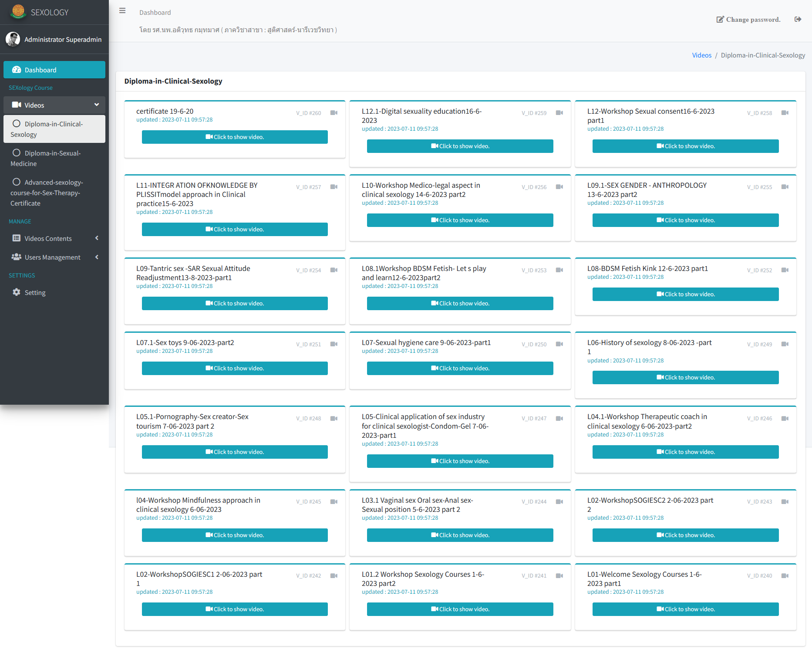812x653 pixels.
Task: Click the camera icon on card V_ID #245
Action: [x=334, y=502]
